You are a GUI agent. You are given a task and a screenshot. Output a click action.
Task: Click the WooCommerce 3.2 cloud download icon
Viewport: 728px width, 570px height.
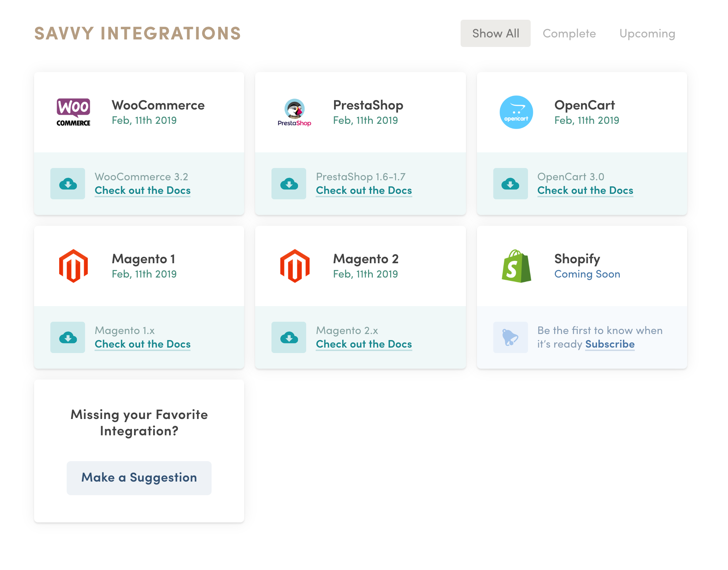tap(68, 184)
